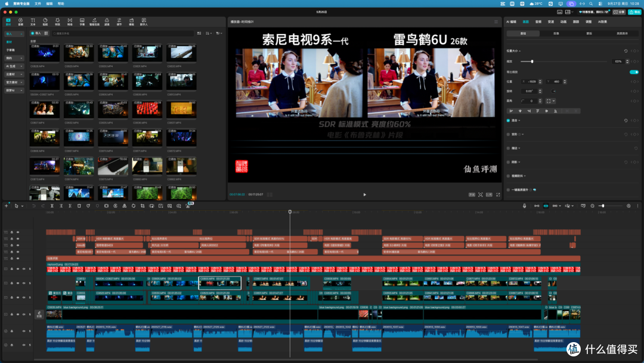
Task: Click the microphone record voiceover icon
Action: (525, 206)
